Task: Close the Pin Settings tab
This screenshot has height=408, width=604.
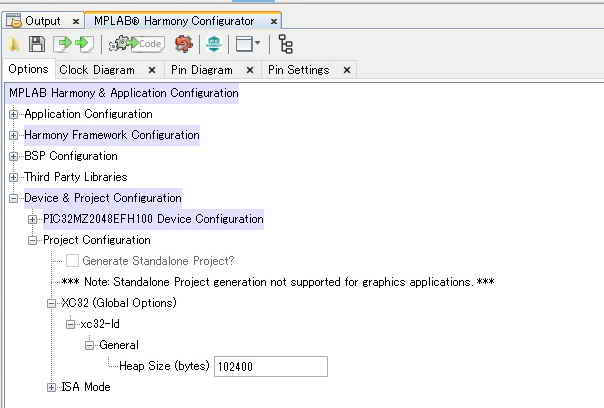Action: (347, 70)
